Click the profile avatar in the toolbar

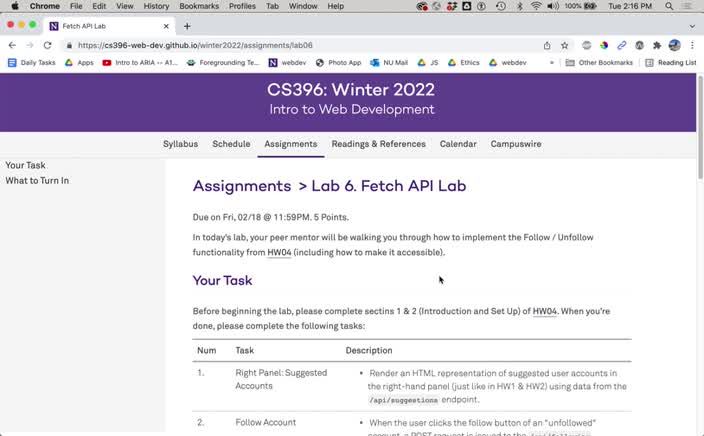click(674, 45)
